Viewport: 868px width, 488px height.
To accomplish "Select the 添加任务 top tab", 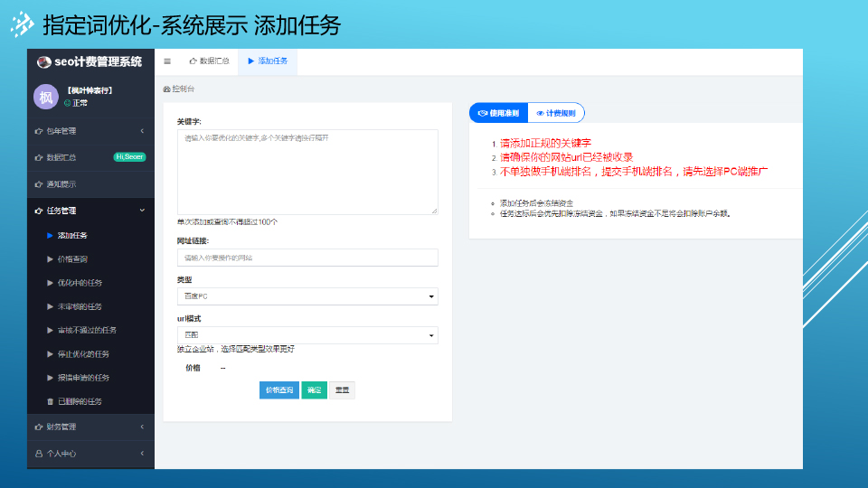I will tap(268, 61).
